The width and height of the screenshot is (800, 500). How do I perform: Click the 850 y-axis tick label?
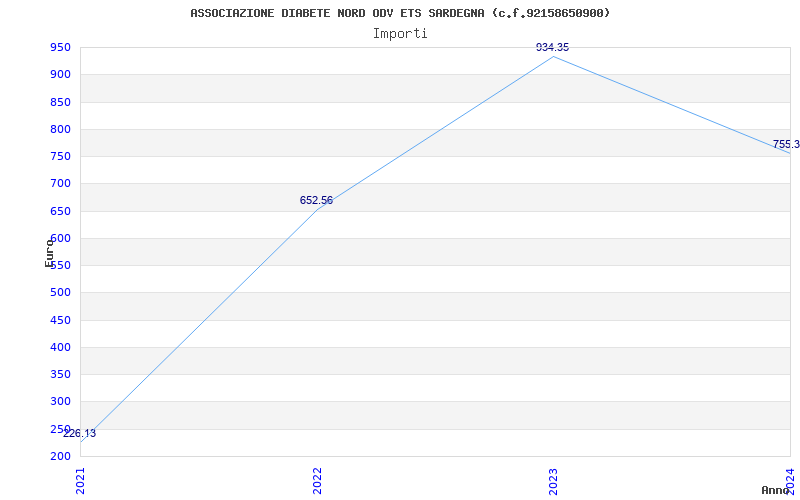(60, 103)
